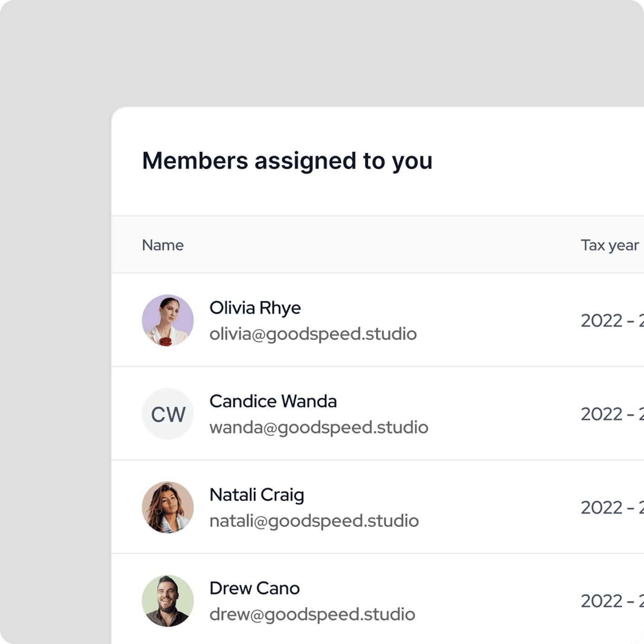644x644 pixels.
Task: Click the drew@goodspeed.studio email address
Action: 312,614
